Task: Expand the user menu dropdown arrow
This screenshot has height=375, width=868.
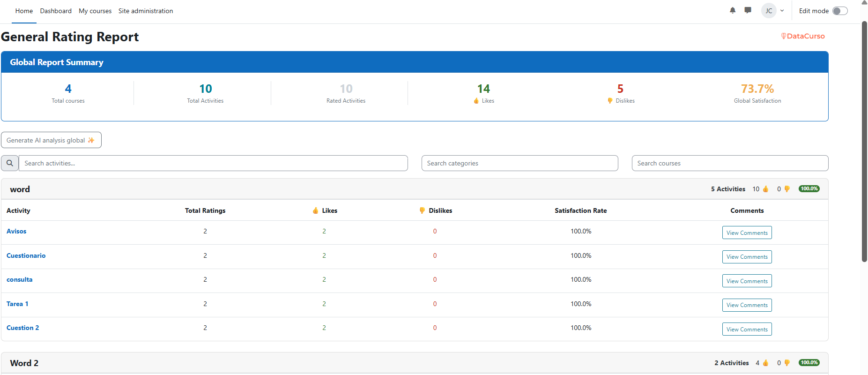Action: [782, 11]
